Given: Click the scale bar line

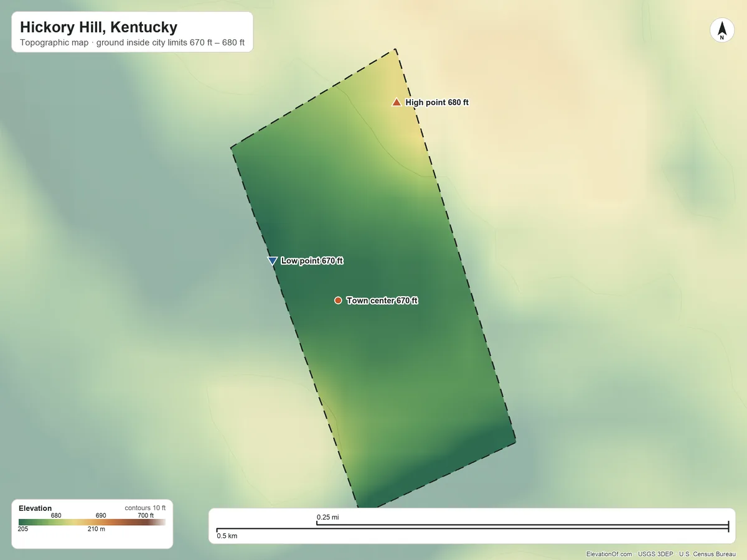Looking at the screenshot, I should coord(472,527).
